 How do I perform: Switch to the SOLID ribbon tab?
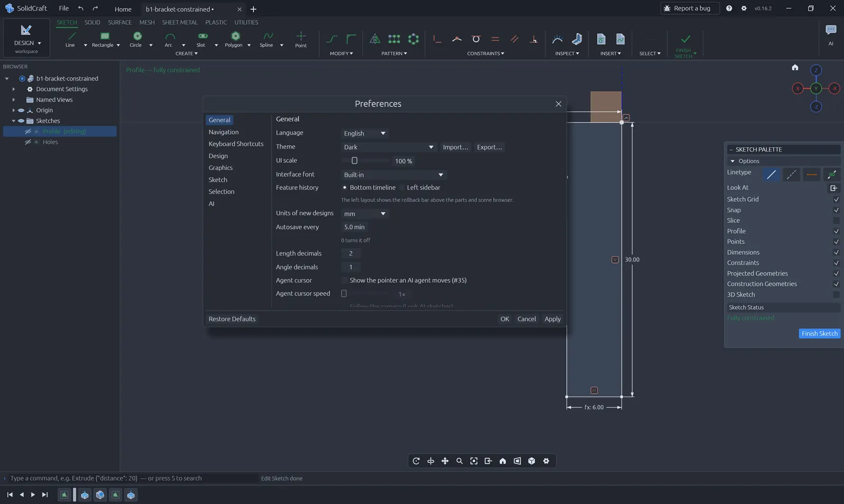pyautogui.click(x=92, y=23)
